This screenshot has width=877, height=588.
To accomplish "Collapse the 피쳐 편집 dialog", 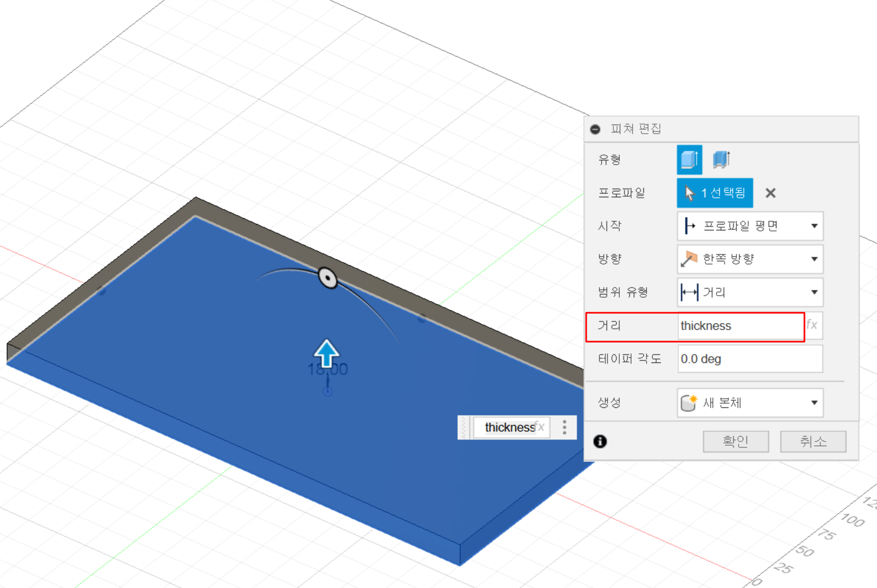I will [x=595, y=129].
